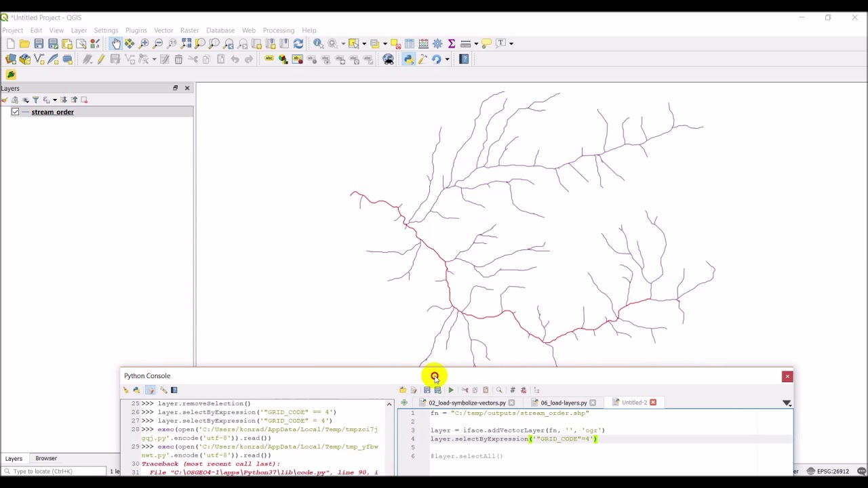
Task: Open the text annotation dropdown arrow
Action: (x=511, y=43)
